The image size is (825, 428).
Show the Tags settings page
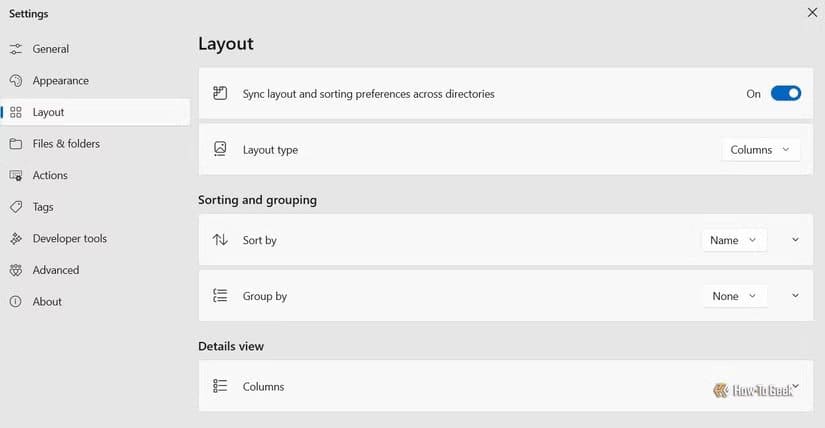pyautogui.click(x=95, y=207)
